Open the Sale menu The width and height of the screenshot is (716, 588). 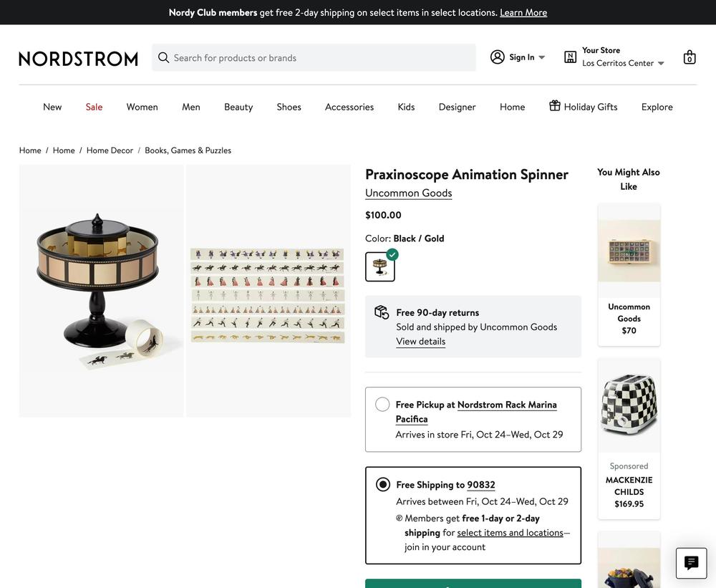94,107
